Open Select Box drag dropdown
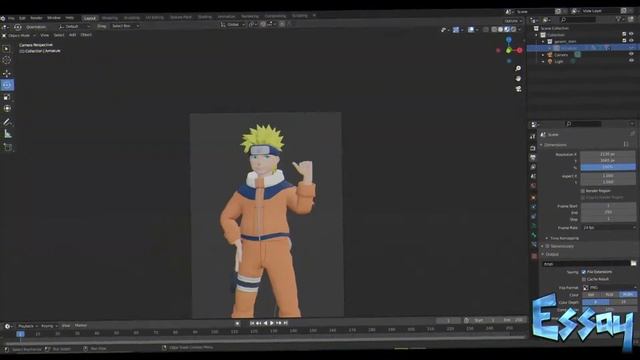The height and width of the screenshot is (360, 640). [x=125, y=26]
